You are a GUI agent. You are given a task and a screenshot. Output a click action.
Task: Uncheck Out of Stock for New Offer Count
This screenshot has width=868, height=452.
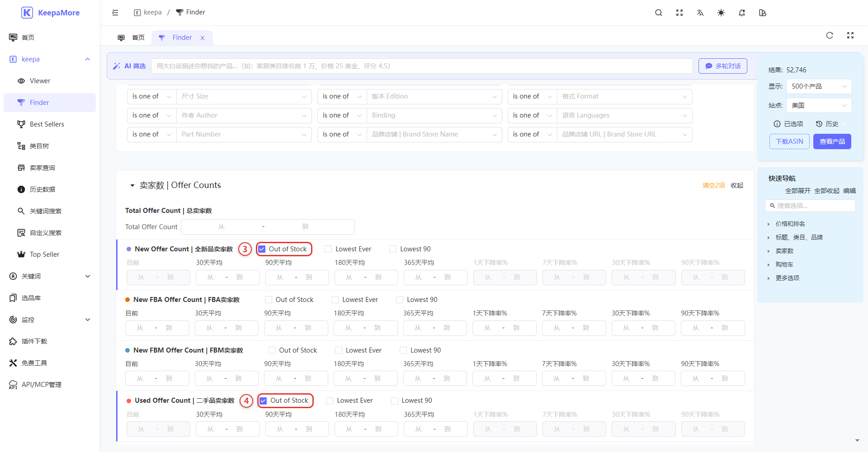click(x=262, y=249)
